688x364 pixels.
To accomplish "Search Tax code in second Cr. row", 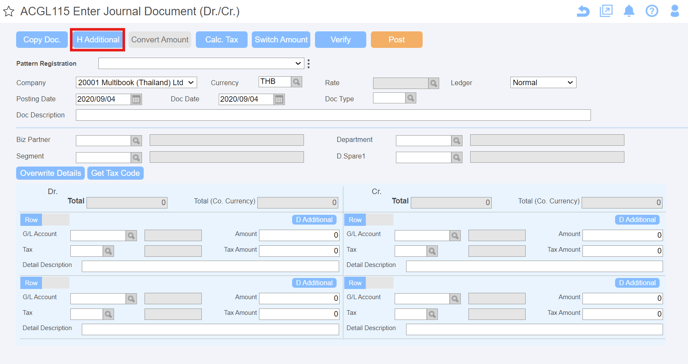I will tap(432, 314).
